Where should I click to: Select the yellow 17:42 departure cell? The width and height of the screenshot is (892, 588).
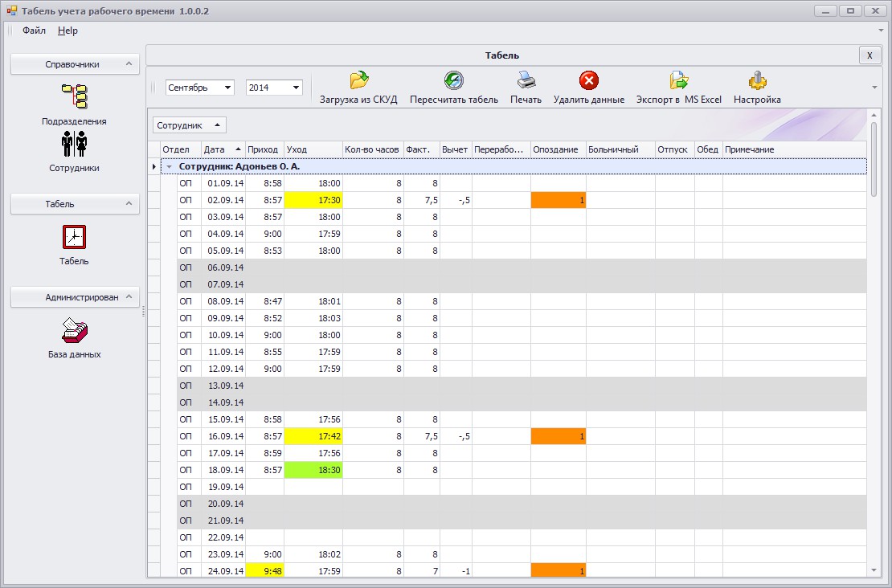pos(313,436)
